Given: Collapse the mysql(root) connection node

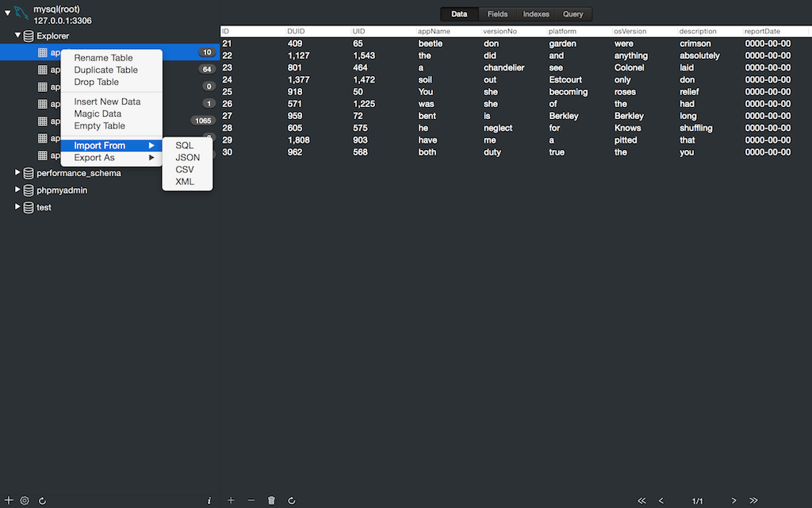Looking at the screenshot, I should tap(7, 13).
